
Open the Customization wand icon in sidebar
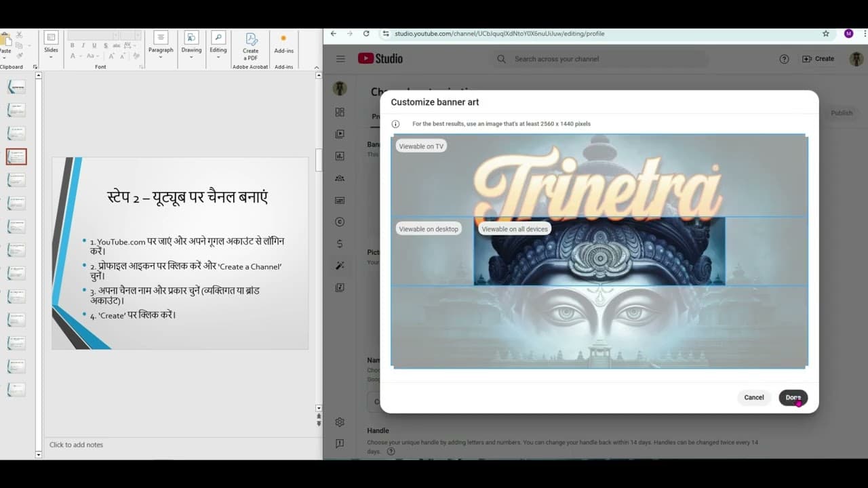point(340,266)
